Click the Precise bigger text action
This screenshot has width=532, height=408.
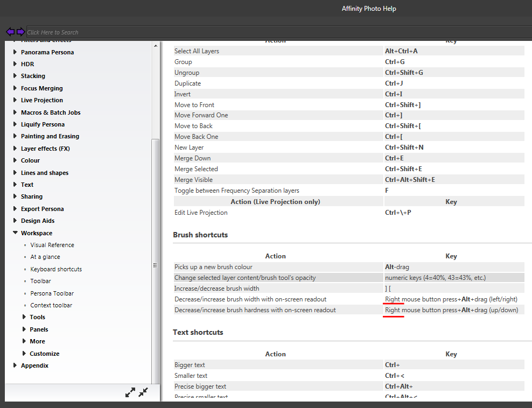tap(200, 386)
